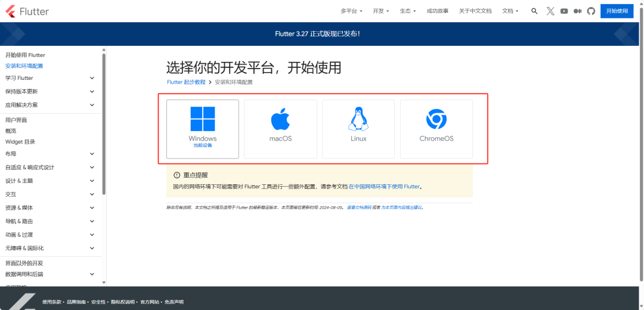Open 在中国网络环境下使用 Flutter link
Screen dimensions: 644x310
click(x=384, y=187)
